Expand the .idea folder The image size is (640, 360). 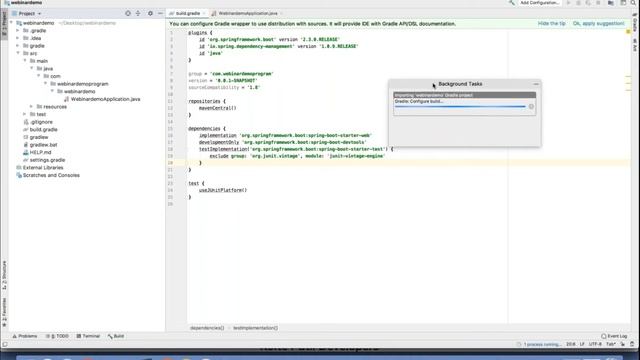[x=18, y=38]
